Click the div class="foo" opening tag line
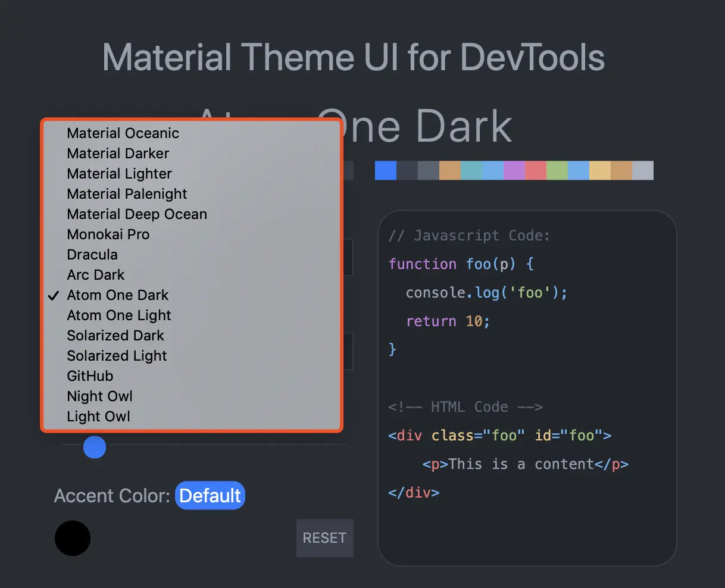 pos(500,436)
